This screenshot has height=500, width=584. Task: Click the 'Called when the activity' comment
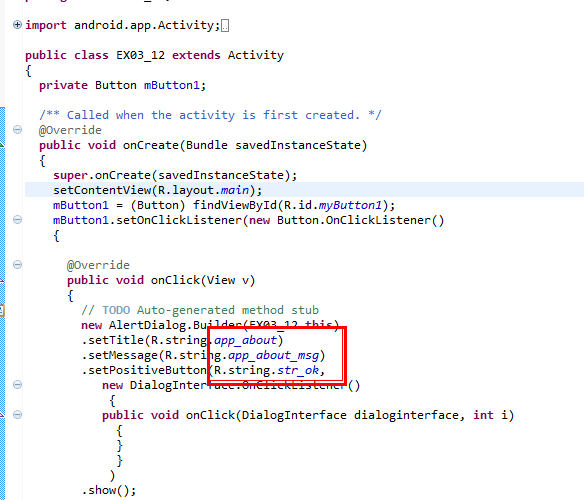pyautogui.click(x=210, y=115)
